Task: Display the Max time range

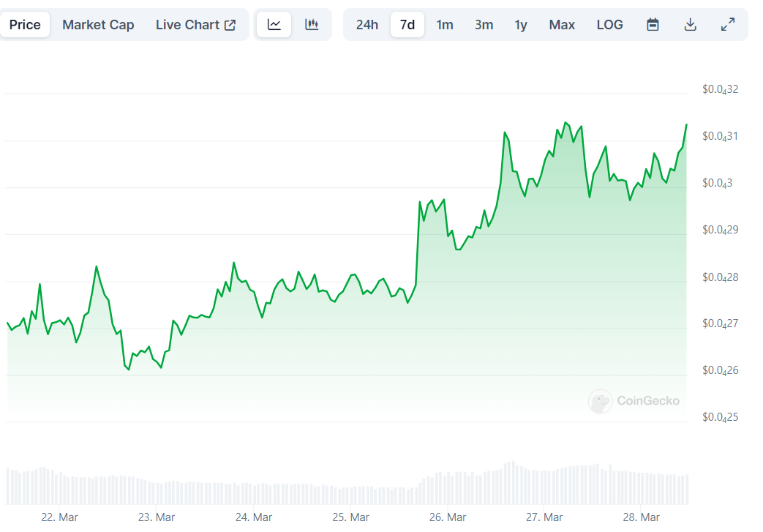Action: point(562,25)
